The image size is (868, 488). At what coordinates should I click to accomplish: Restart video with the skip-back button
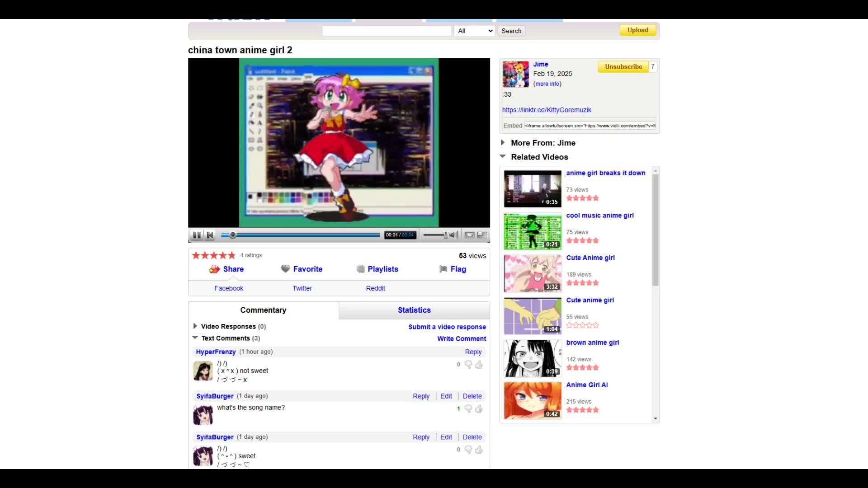pyautogui.click(x=210, y=235)
